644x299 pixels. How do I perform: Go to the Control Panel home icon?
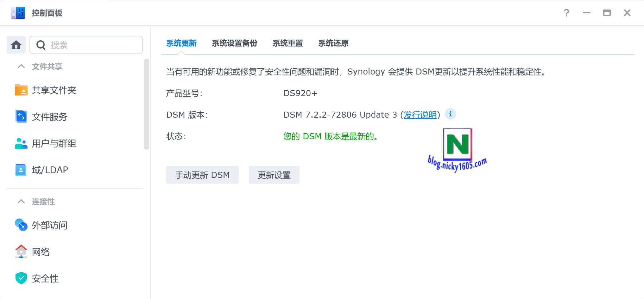pos(16,45)
